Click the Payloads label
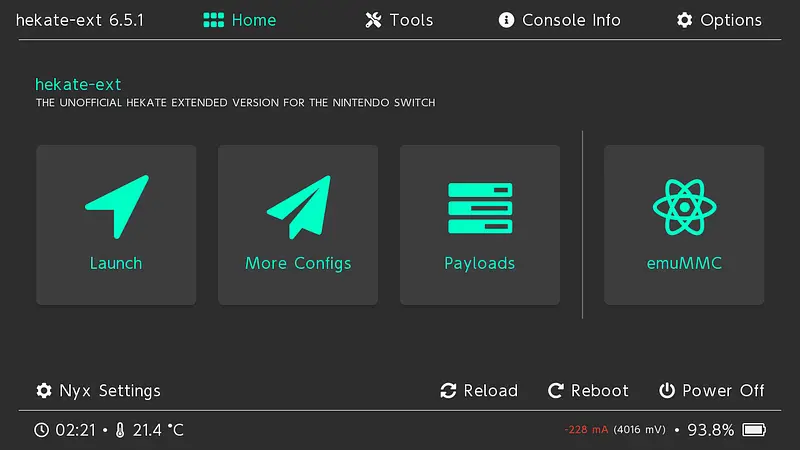This screenshot has width=800, height=450. coord(480,263)
